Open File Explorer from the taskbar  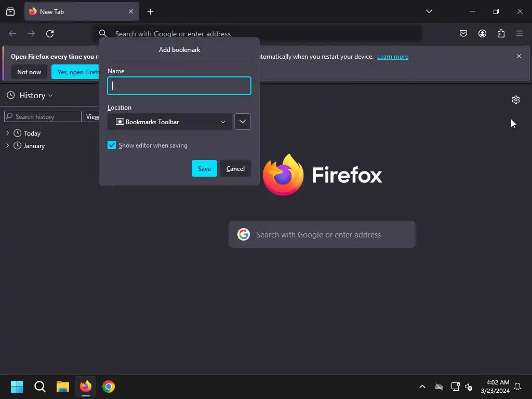[x=63, y=387]
